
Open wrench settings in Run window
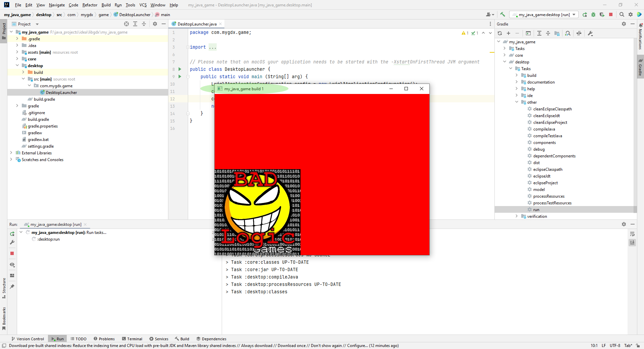coord(12,242)
